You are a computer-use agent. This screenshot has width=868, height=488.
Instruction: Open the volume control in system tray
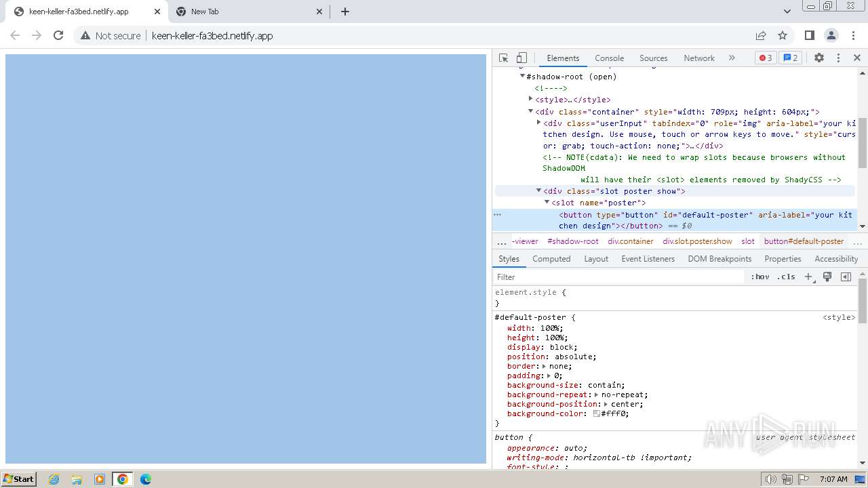pyautogui.click(x=771, y=479)
